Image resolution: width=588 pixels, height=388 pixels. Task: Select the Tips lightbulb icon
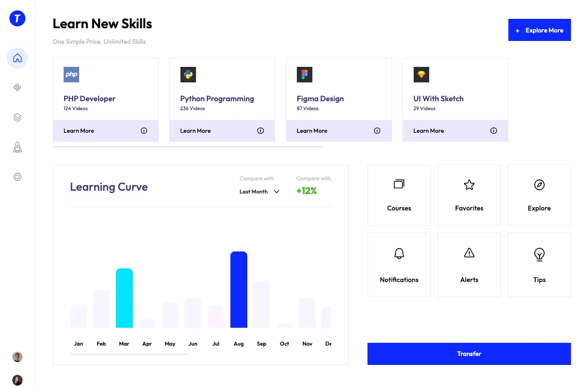point(539,254)
